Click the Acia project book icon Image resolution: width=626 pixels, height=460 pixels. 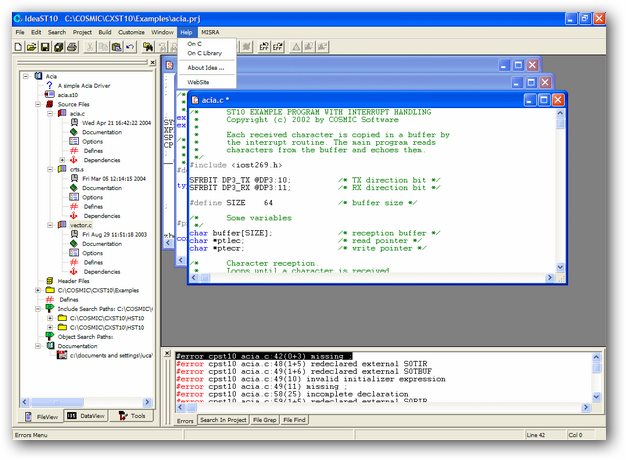click(39, 75)
